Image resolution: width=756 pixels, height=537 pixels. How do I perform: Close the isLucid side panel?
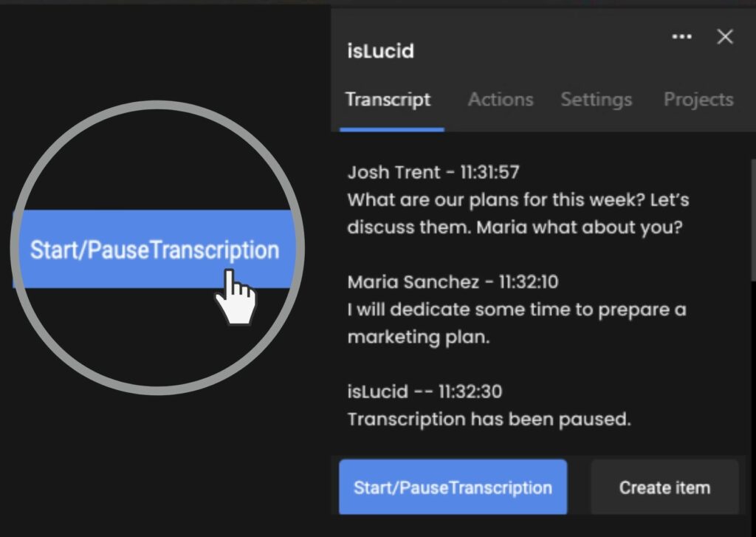point(725,37)
